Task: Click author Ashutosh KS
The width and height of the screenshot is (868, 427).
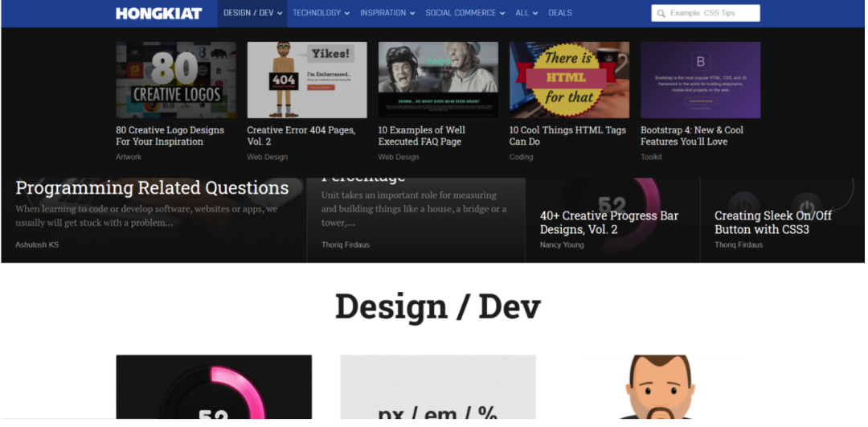Action: [37, 244]
